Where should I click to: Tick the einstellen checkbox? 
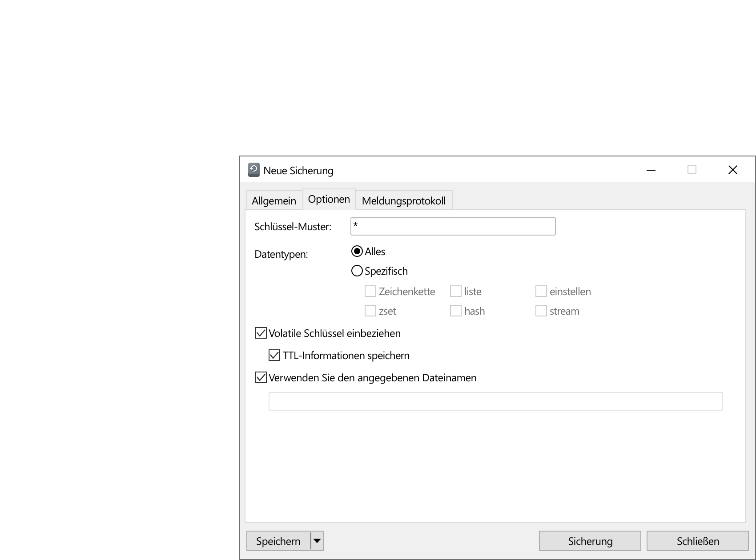pos(541,291)
